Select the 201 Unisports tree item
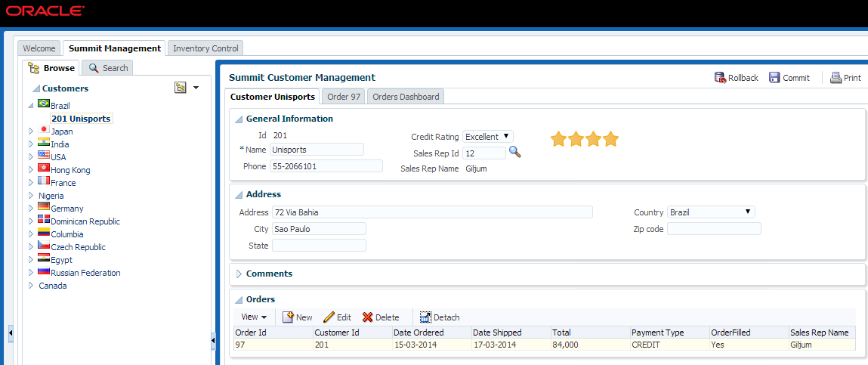This screenshot has width=868, height=365. [81, 119]
